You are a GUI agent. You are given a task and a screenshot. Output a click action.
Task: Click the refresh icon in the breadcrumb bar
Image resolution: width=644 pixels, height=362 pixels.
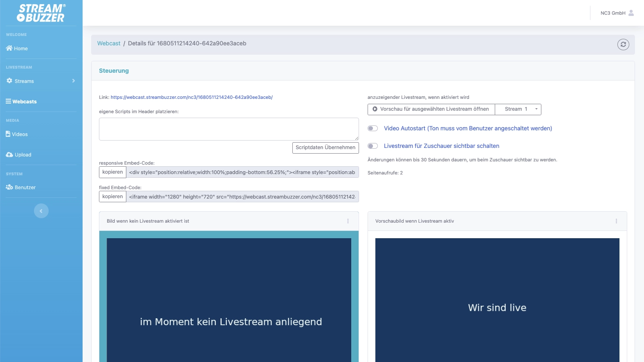pyautogui.click(x=623, y=45)
